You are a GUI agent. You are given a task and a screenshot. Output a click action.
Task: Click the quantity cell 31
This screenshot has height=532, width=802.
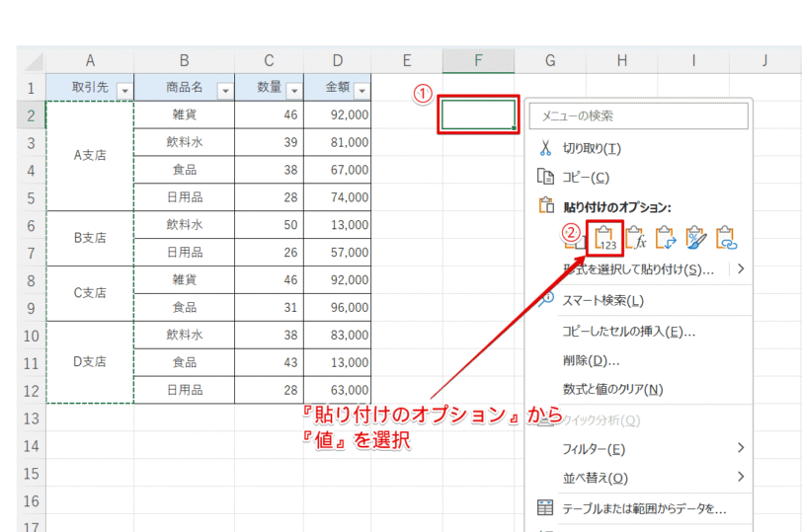[x=269, y=308]
